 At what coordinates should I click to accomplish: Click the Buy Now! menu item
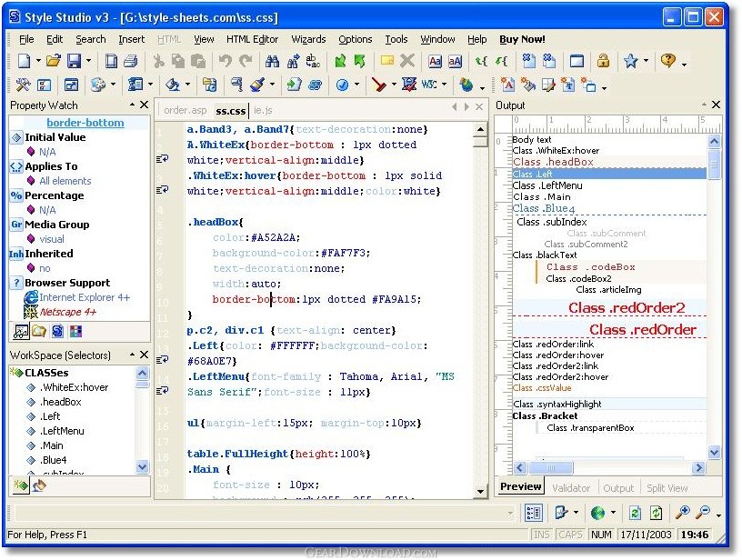pos(523,39)
